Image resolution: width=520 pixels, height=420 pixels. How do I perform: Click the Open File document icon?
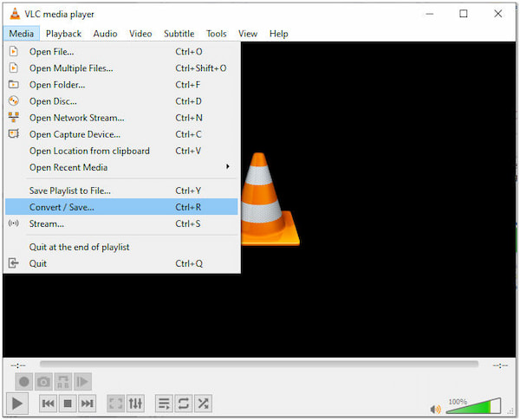13,51
